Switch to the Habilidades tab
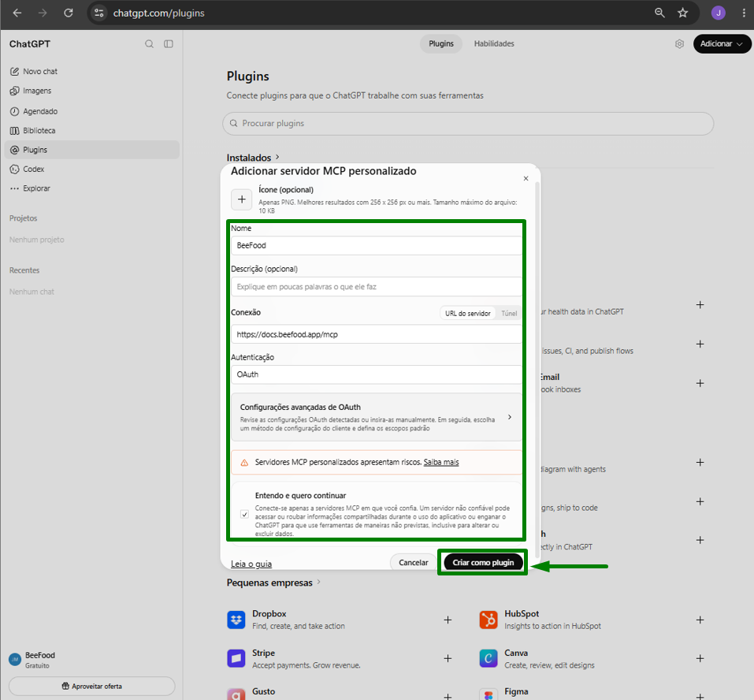754x700 pixels. click(494, 44)
